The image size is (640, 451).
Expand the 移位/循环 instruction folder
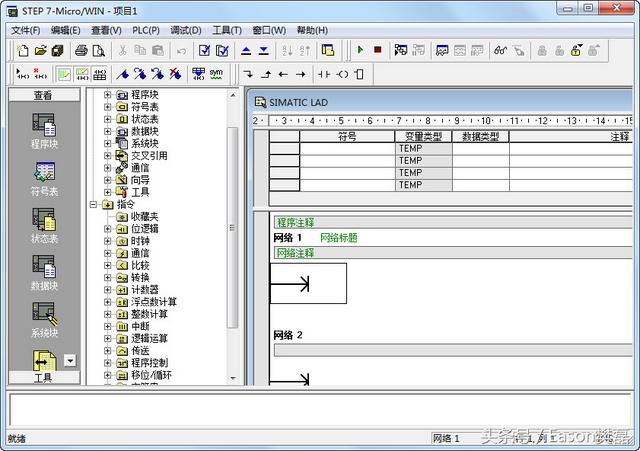coord(107,375)
